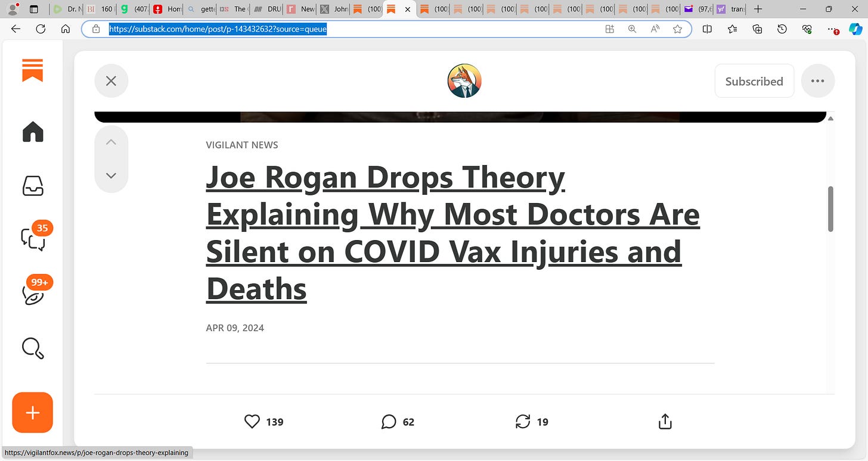
Task: Start Read aloud icon in address bar
Action: tap(655, 29)
